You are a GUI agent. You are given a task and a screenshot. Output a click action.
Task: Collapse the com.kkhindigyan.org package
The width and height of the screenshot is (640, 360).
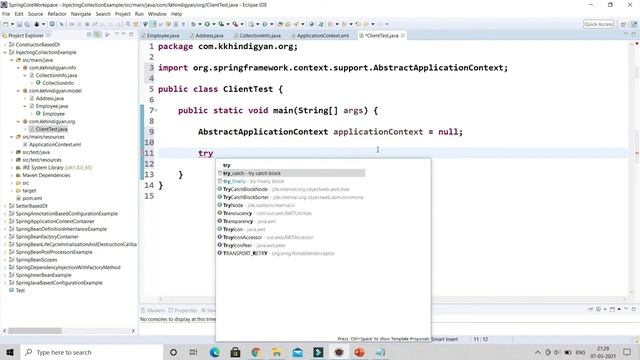pyautogui.click(x=18, y=122)
